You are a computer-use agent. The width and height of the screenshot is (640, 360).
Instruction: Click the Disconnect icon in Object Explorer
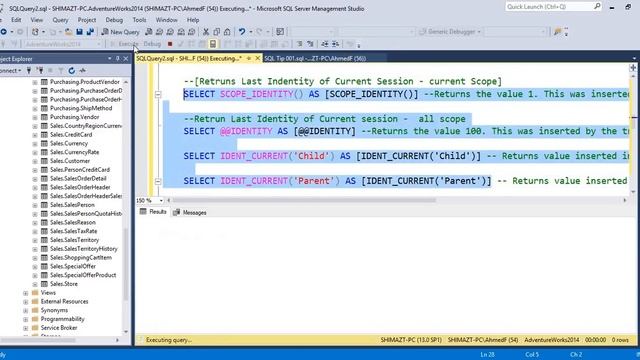point(40,71)
